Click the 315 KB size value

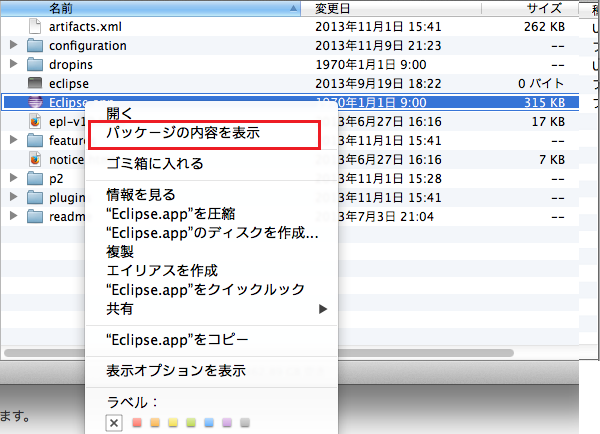tap(544, 103)
